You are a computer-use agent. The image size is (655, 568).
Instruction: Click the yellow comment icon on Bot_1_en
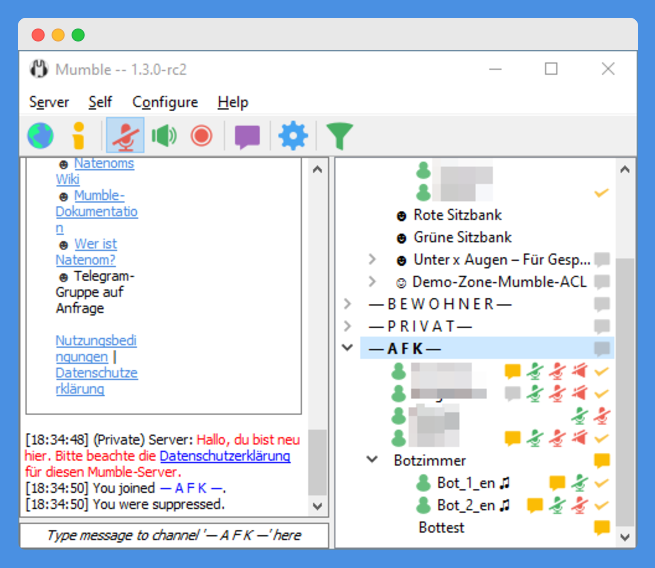(x=557, y=483)
